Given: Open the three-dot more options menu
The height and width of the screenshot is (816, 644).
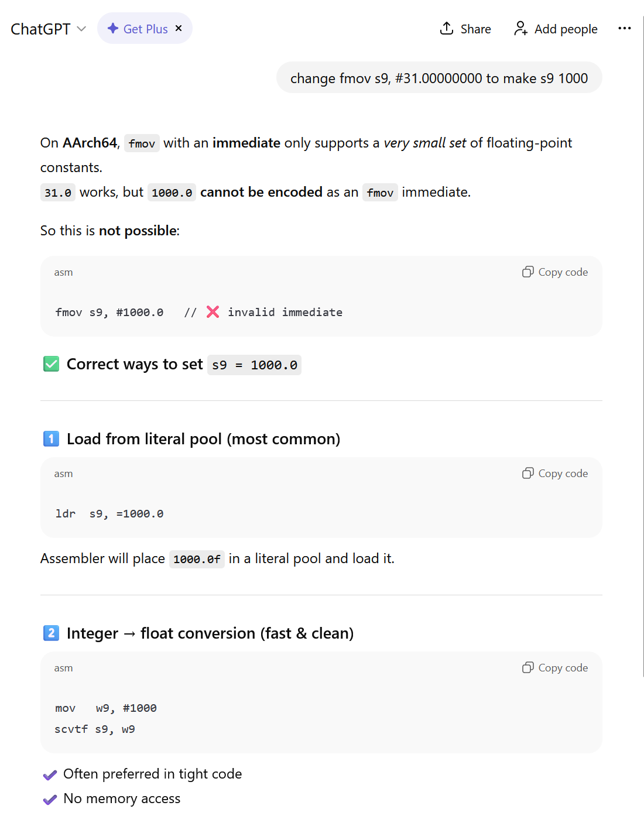Looking at the screenshot, I should point(625,28).
